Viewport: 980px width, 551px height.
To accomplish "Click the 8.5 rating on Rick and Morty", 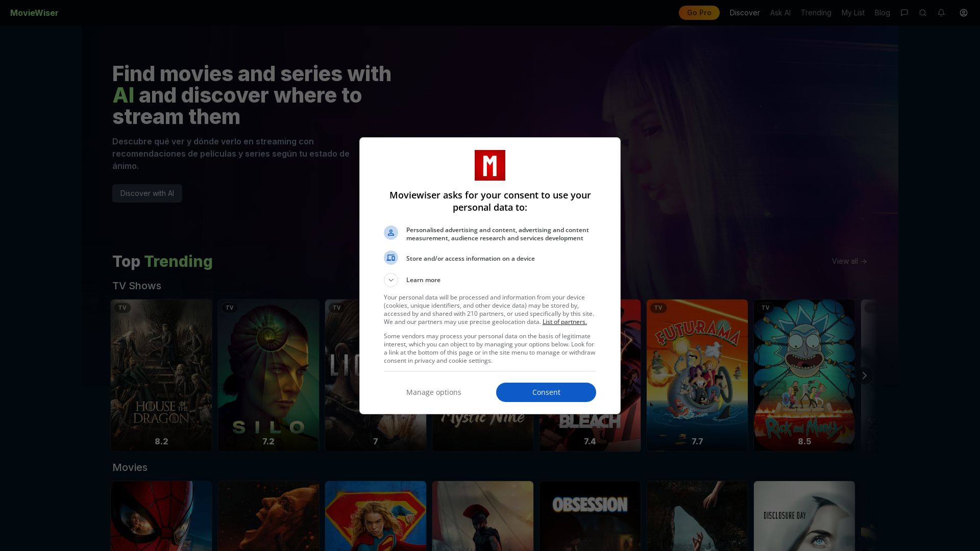I will (804, 441).
